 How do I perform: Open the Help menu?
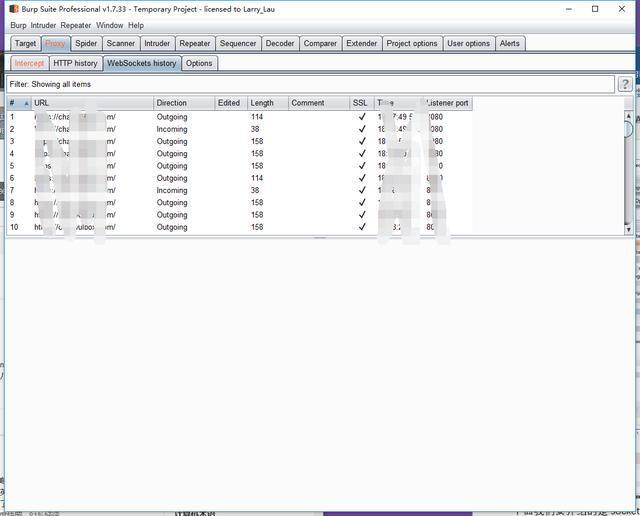coord(136,25)
